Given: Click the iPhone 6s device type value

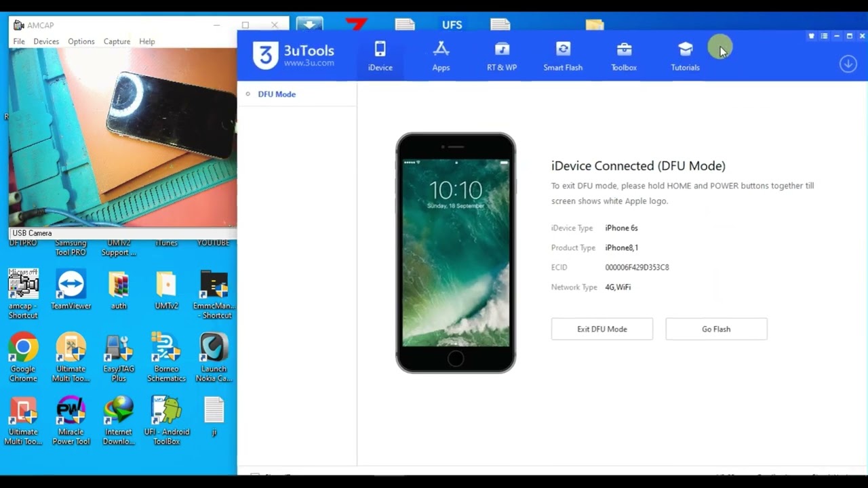Looking at the screenshot, I should coord(621,228).
